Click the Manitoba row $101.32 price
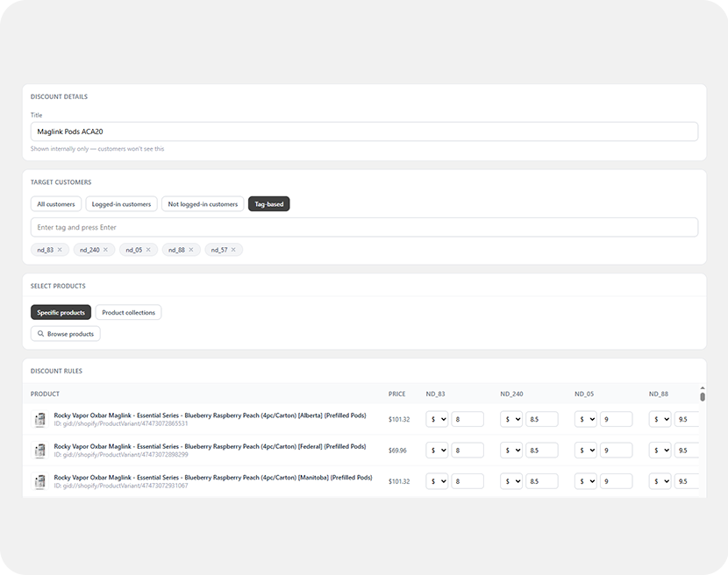Image resolution: width=728 pixels, height=575 pixels. [x=399, y=481]
